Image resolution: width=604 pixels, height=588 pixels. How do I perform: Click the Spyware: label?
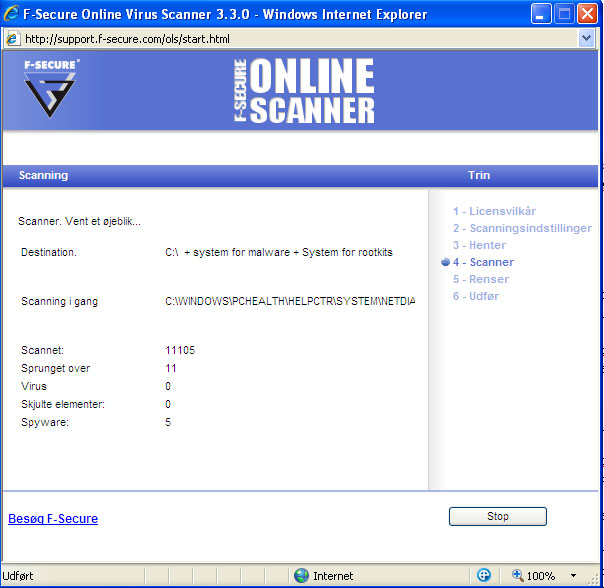(x=45, y=422)
